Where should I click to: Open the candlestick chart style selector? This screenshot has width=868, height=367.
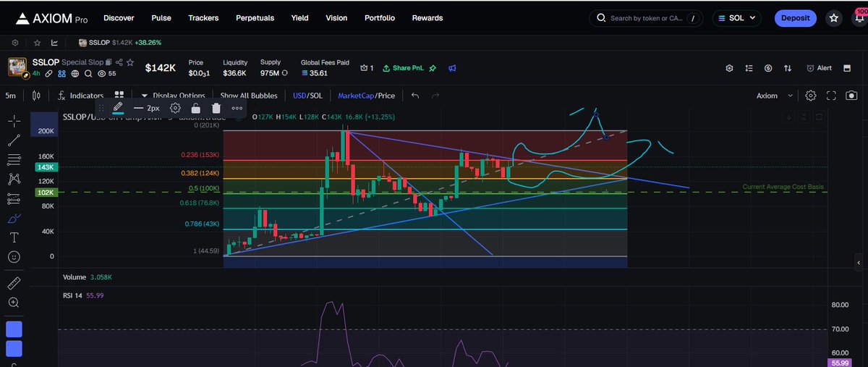pyautogui.click(x=37, y=96)
